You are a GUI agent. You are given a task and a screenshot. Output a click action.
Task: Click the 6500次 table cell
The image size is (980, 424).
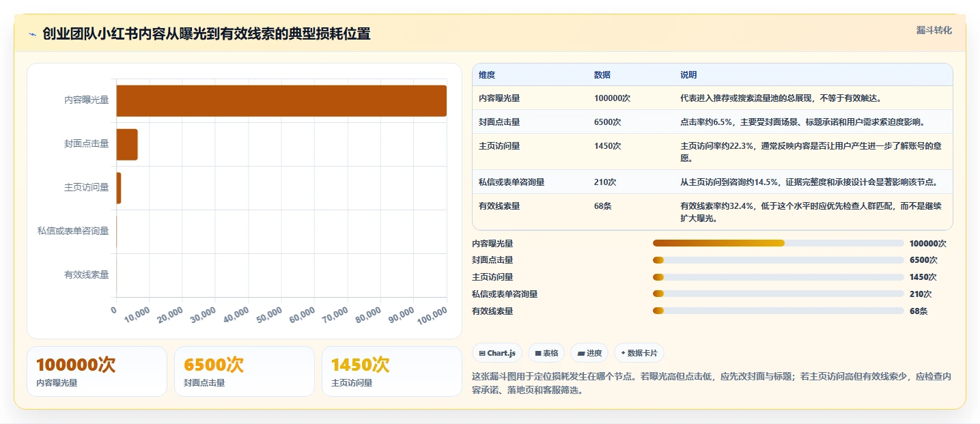click(x=607, y=122)
